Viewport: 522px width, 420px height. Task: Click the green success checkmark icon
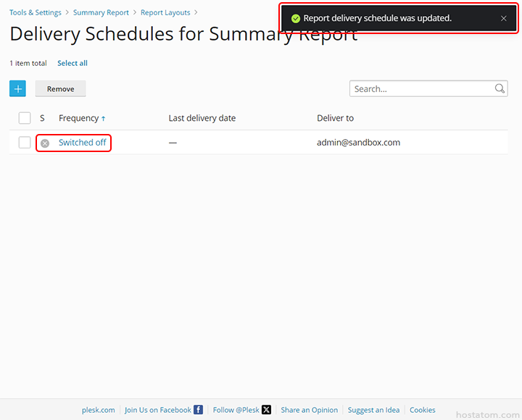[x=295, y=18]
